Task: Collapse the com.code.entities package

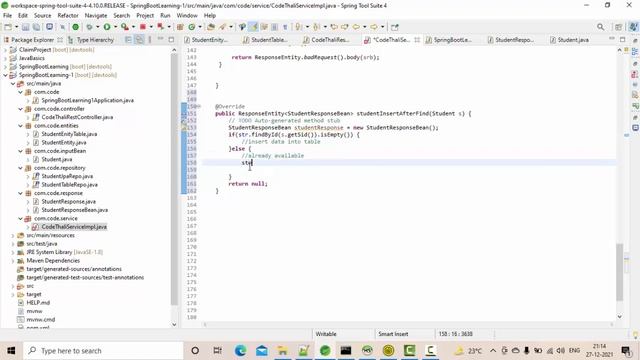Action: pyautogui.click(x=20, y=126)
